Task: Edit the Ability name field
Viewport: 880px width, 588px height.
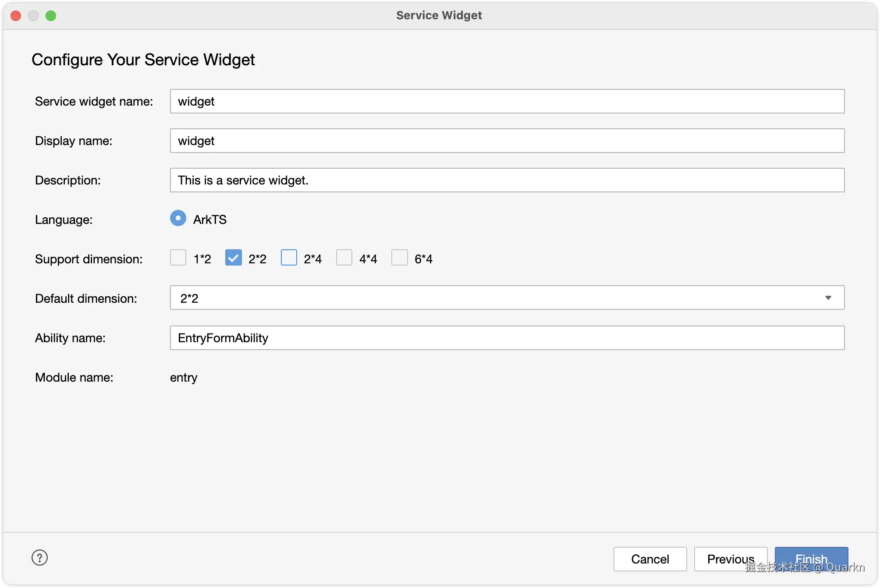Action: tap(507, 338)
